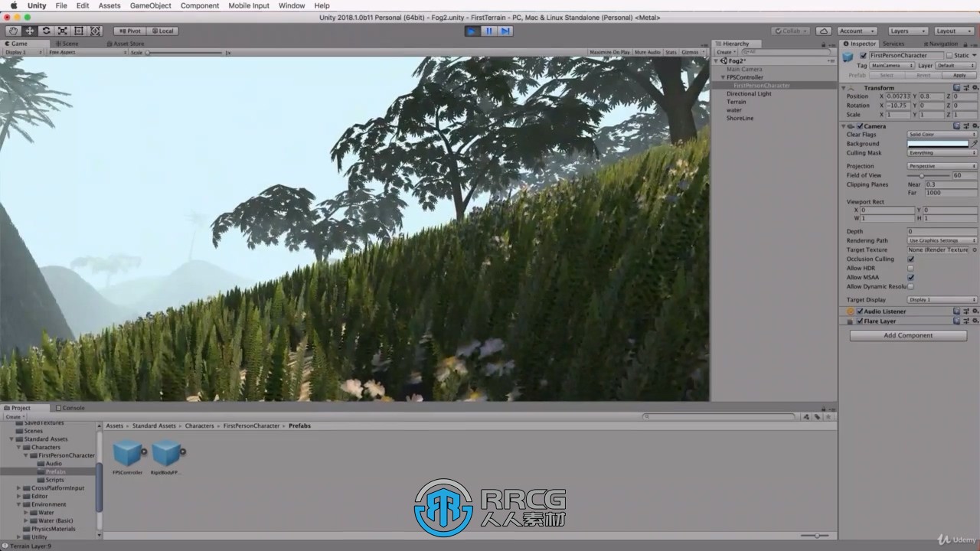The image size is (980, 551).
Task: Toggle the Audio Listener enabled checkbox
Action: click(x=860, y=311)
